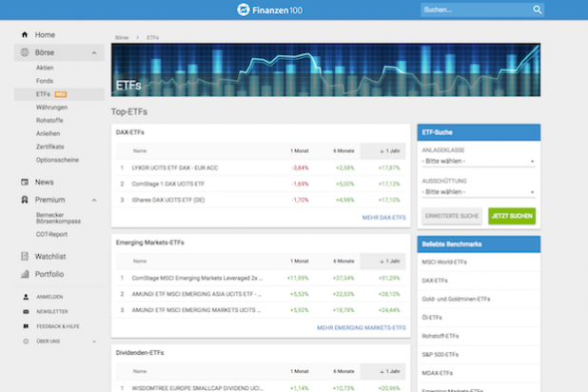This screenshot has height=392, width=588.
Task: Open the Newsletter page
Action: [x=52, y=312]
